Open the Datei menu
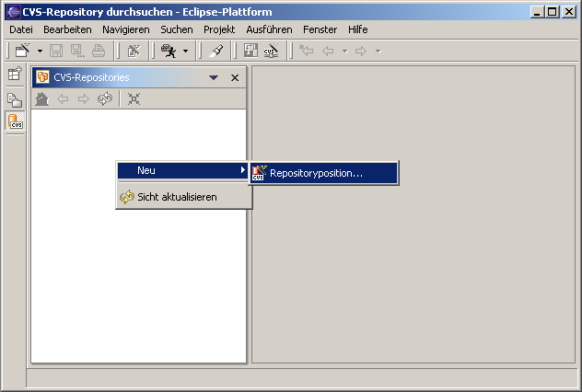The width and height of the screenshot is (582, 392). tap(21, 29)
